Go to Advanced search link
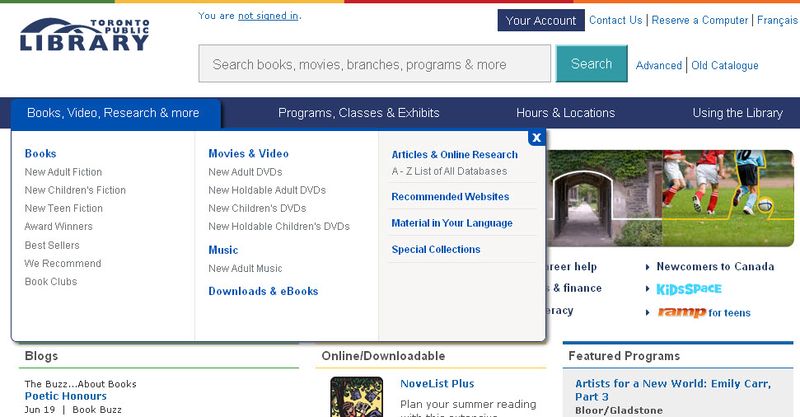Screen dimensions: 800x417 click(659, 66)
